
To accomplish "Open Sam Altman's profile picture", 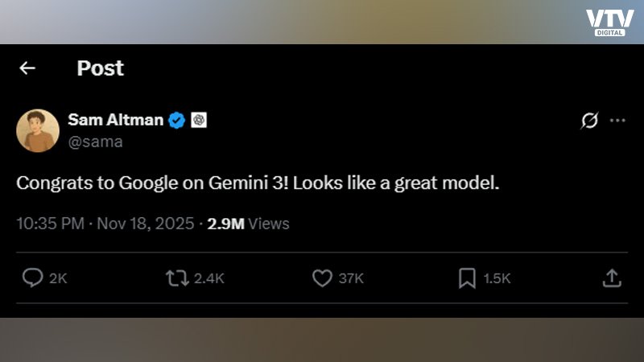I will [x=38, y=130].
